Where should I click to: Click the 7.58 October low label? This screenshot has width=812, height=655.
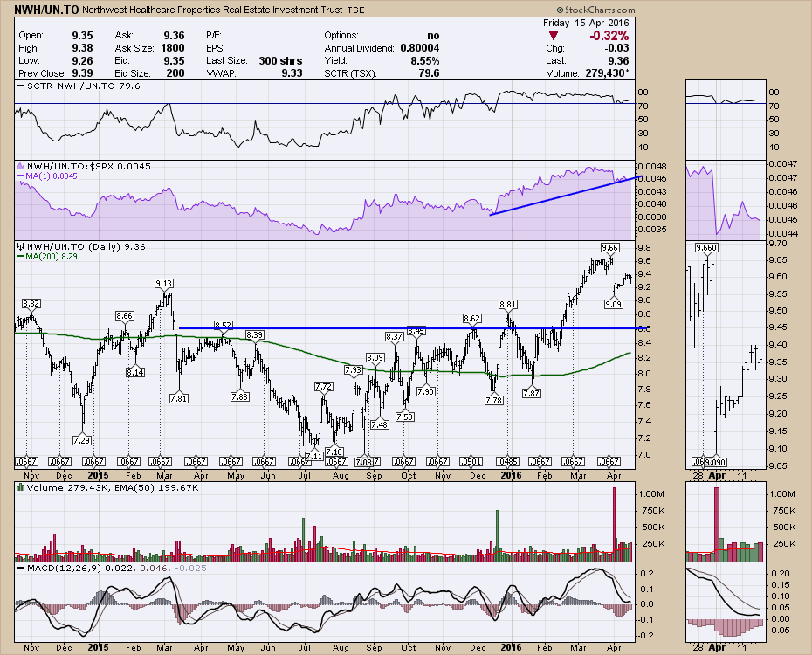pos(405,417)
